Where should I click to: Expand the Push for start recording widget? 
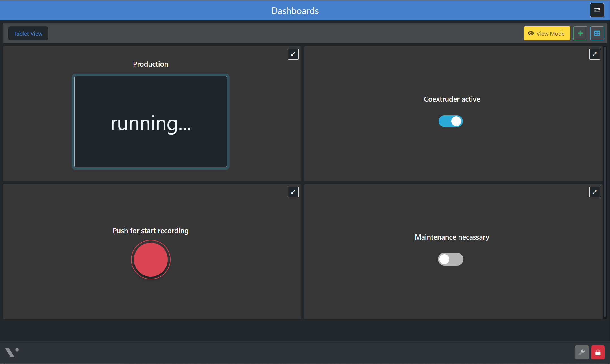pos(293,192)
